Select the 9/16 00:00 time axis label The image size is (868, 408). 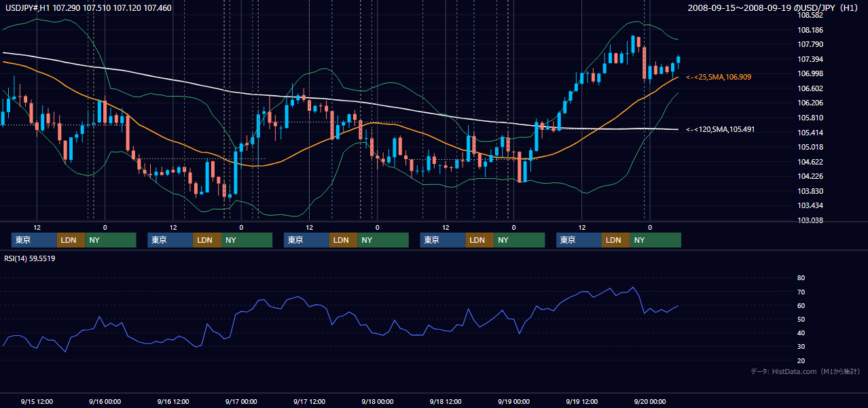(105, 401)
